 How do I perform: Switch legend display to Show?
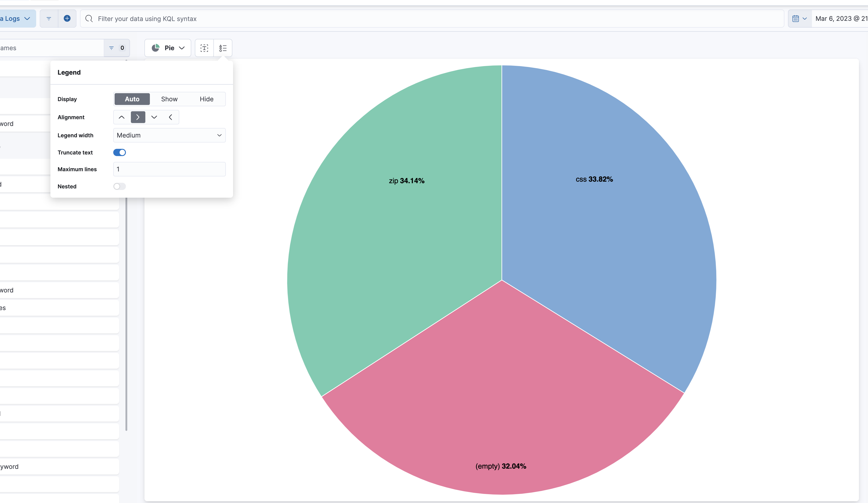170,99
